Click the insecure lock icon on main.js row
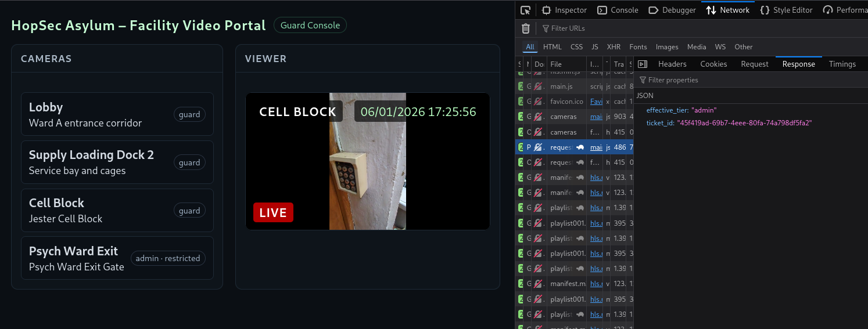This screenshot has width=868, height=329. point(539,86)
